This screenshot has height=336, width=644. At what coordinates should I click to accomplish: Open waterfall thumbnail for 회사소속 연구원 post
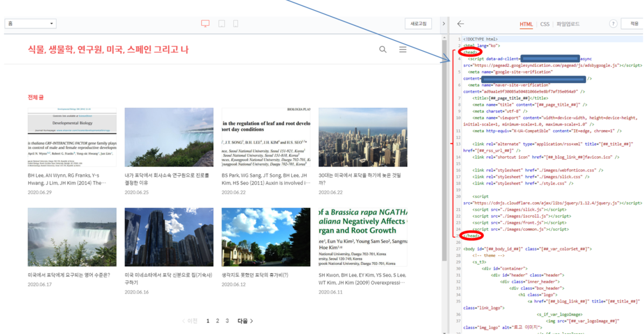tap(169, 137)
